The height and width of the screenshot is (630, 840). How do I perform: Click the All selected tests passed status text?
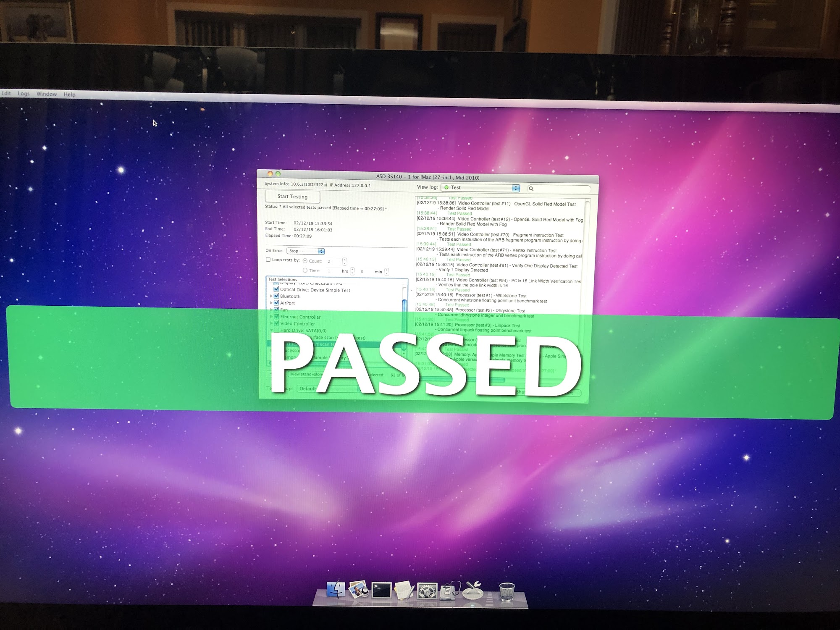(x=333, y=208)
